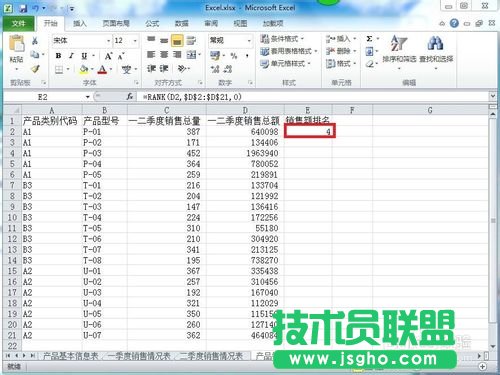Toggle wrap text button
500x375 pixels.
(x=191, y=41)
